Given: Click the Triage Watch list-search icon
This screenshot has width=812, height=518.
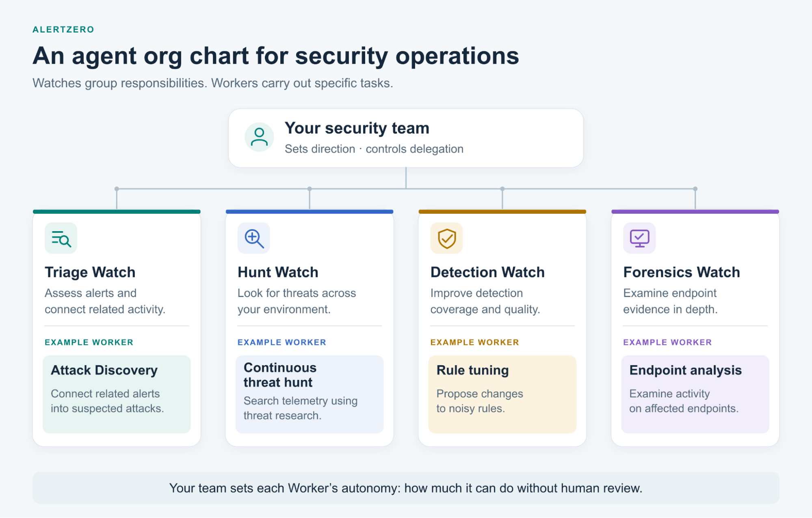Looking at the screenshot, I should pos(61,238).
